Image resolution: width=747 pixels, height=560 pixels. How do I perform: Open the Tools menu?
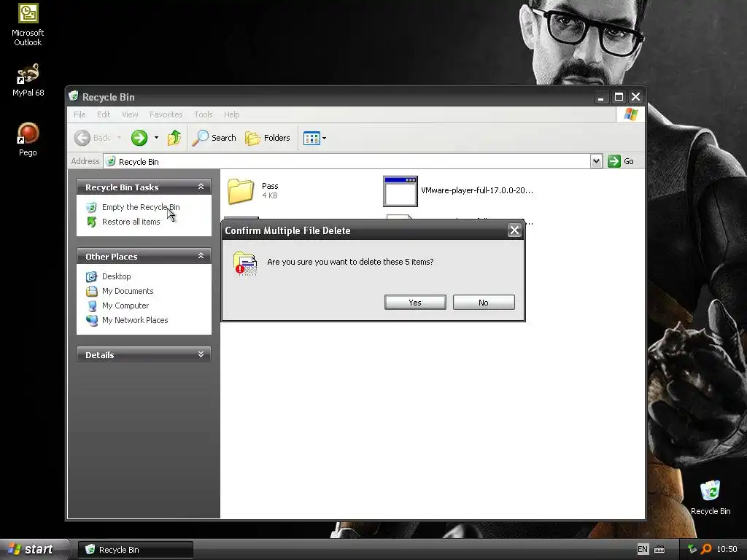coord(203,114)
